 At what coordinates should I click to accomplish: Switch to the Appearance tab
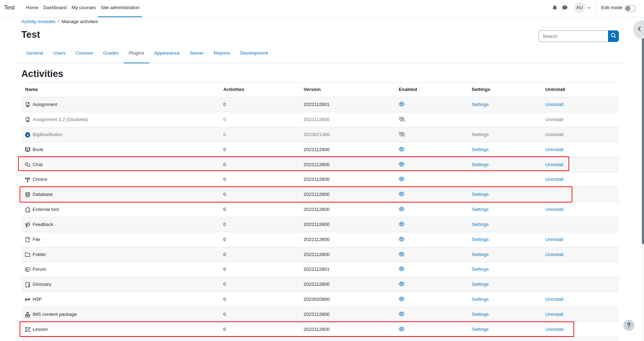pos(167,53)
